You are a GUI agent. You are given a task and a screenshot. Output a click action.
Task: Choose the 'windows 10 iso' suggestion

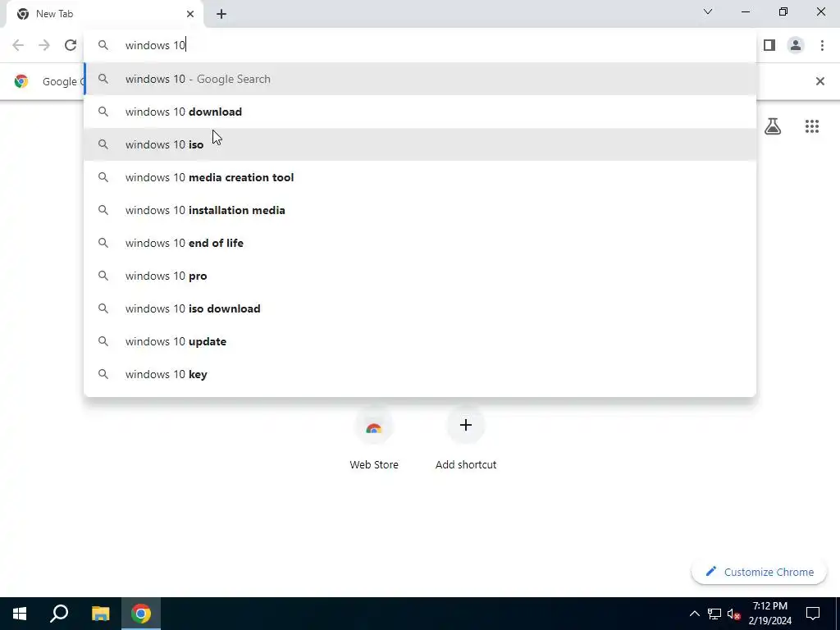tap(420, 144)
